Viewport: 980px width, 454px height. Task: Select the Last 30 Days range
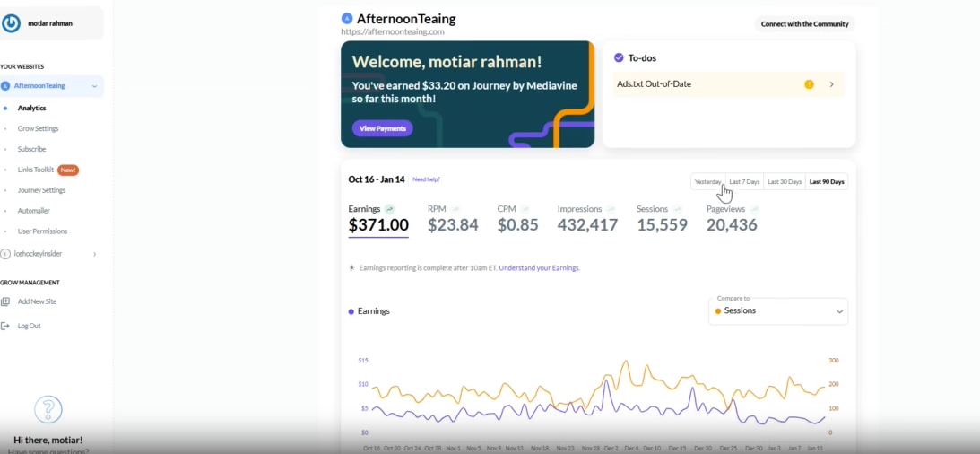[x=785, y=181]
